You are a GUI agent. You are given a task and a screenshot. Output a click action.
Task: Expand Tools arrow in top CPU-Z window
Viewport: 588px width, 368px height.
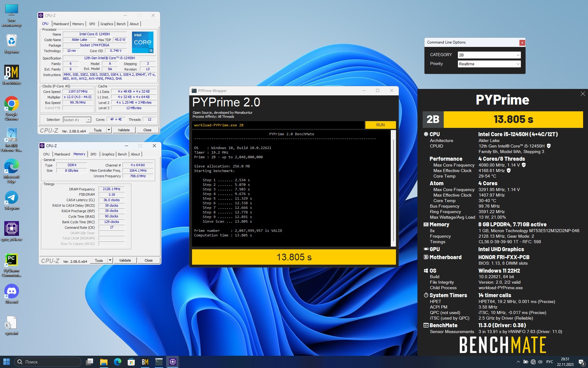(109, 130)
